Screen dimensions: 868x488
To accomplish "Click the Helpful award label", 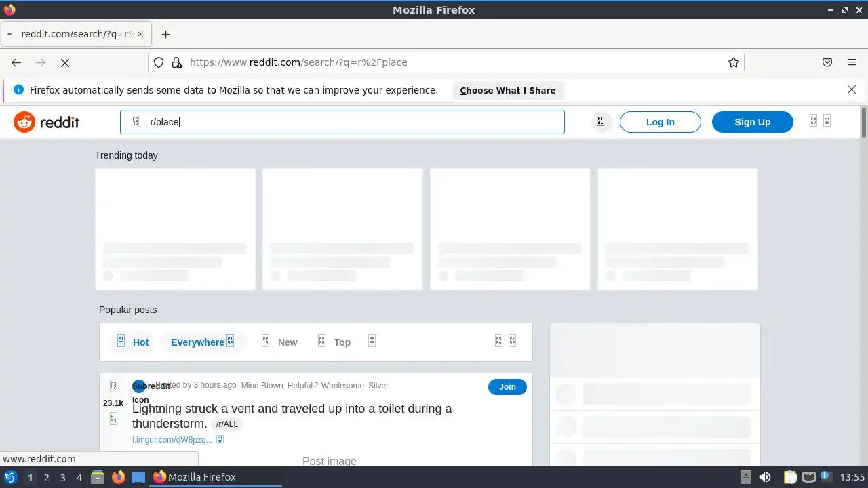I will pos(300,386).
